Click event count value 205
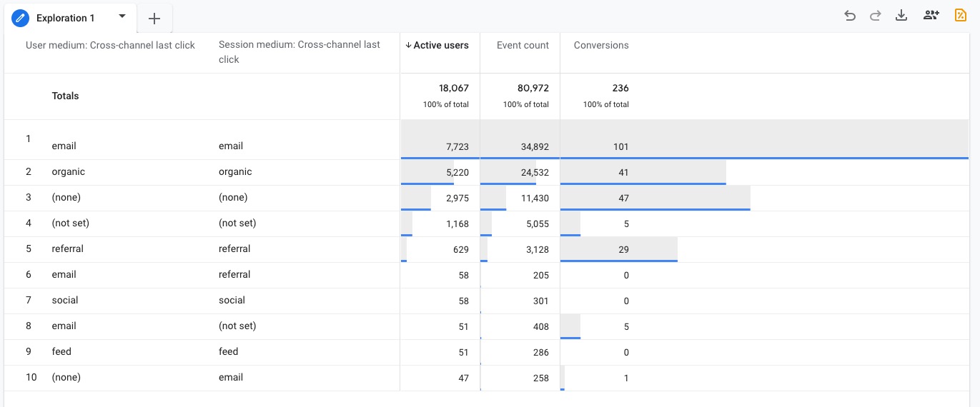 (541, 275)
